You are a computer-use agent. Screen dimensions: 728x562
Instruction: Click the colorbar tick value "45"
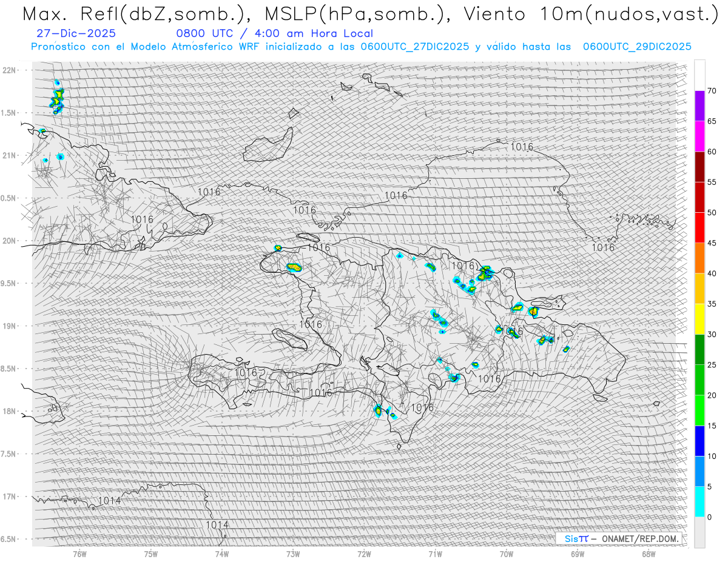pos(712,243)
